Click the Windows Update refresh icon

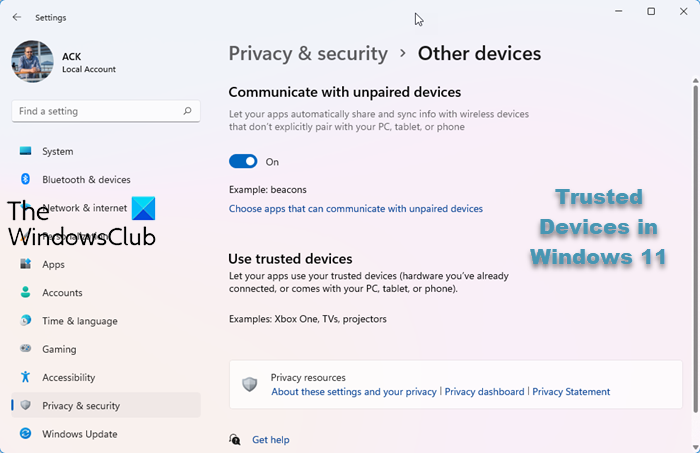click(x=25, y=434)
